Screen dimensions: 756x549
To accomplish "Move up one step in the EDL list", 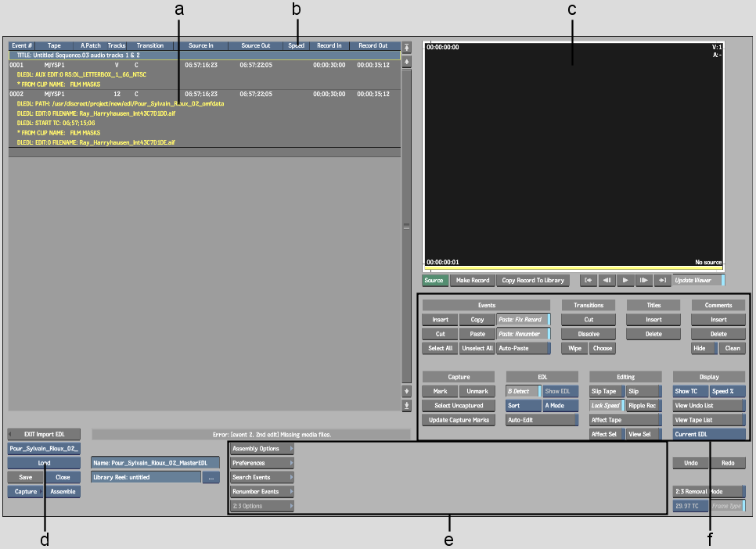I will (x=406, y=62).
